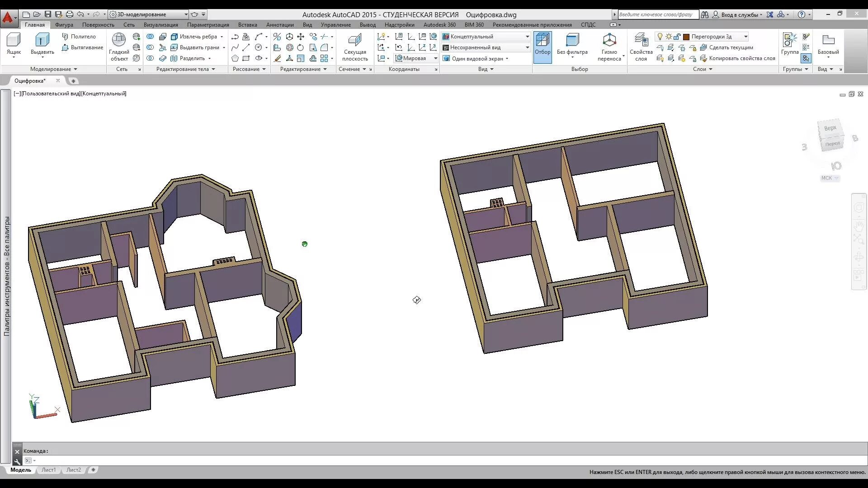Click the Сделать текущим layer button
Viewport: 868px width, 488px height.
[x=731, y=47]
